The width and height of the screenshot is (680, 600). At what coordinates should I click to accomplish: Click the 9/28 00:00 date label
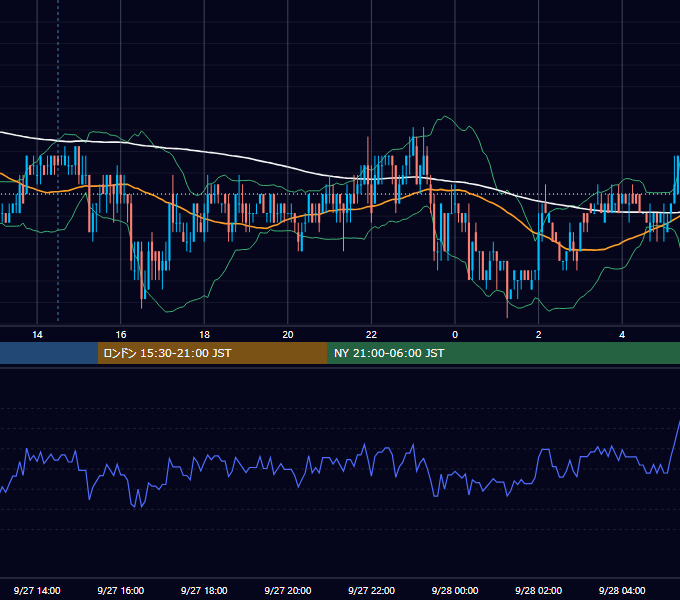click(455, 590)
